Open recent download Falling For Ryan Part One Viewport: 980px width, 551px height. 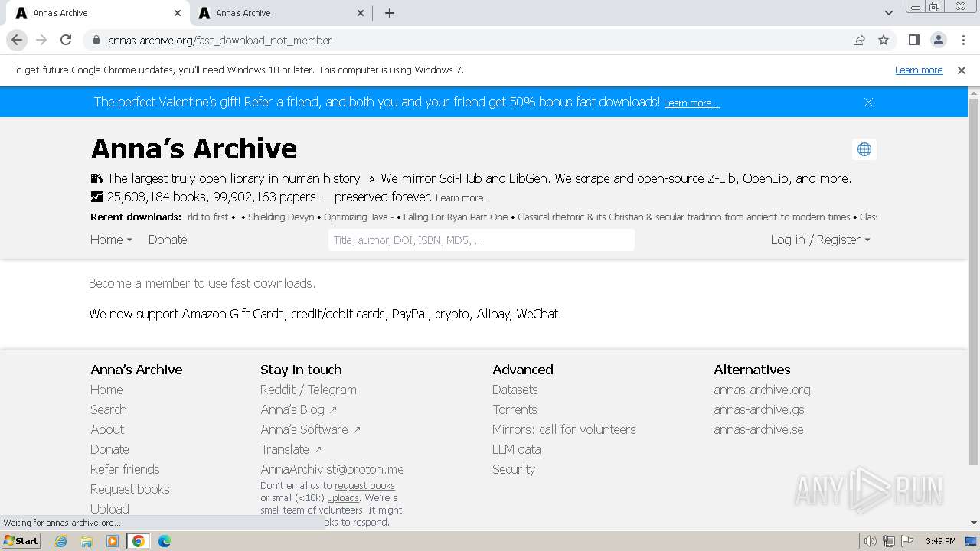coord(456,217)
